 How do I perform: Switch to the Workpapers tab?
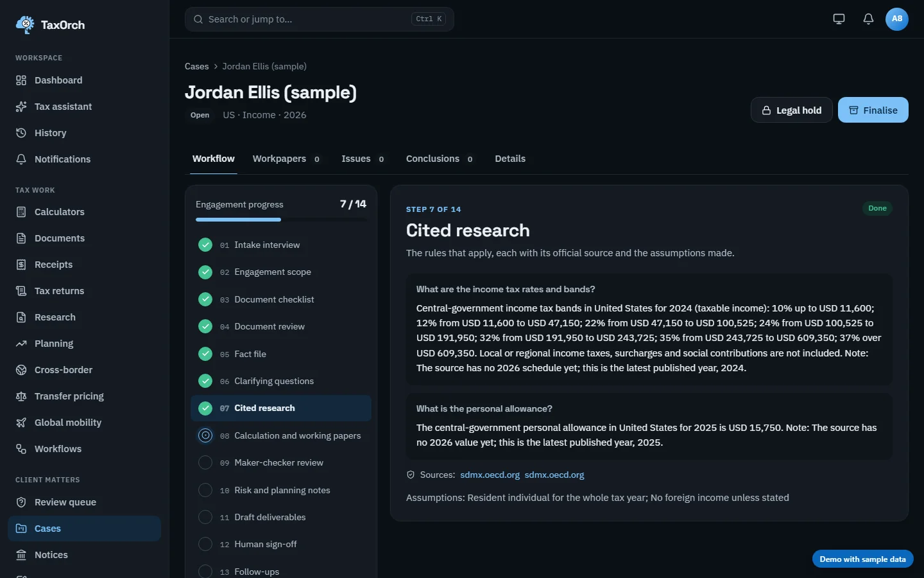tap(287, 159)
